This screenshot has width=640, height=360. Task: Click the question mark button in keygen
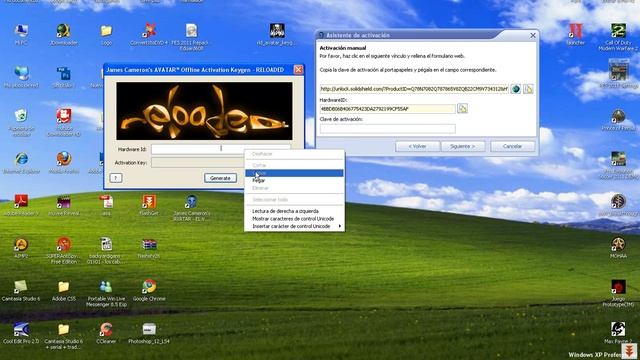[116, 178]
